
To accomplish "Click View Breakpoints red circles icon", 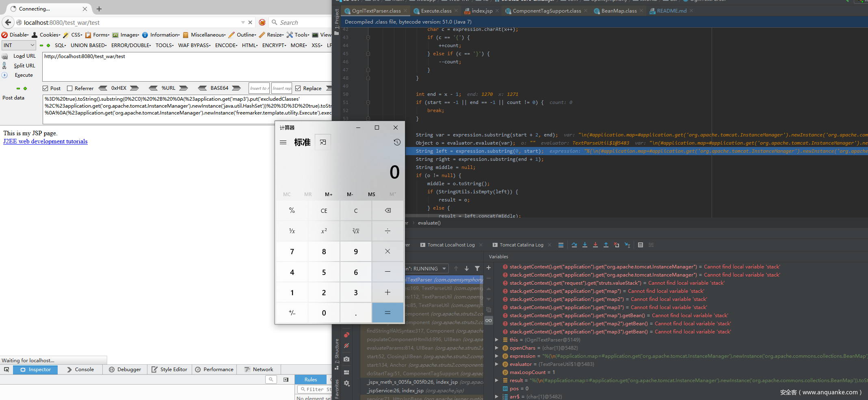I will 346,335.
